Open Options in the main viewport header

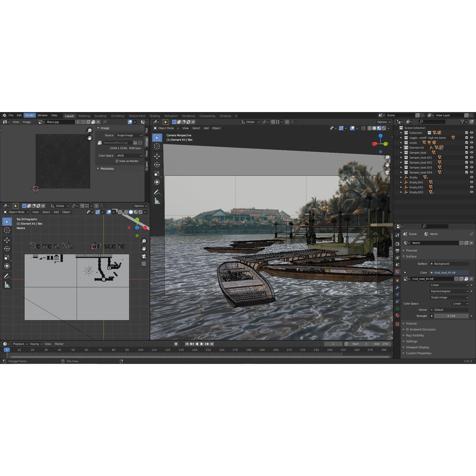point(384,122)
